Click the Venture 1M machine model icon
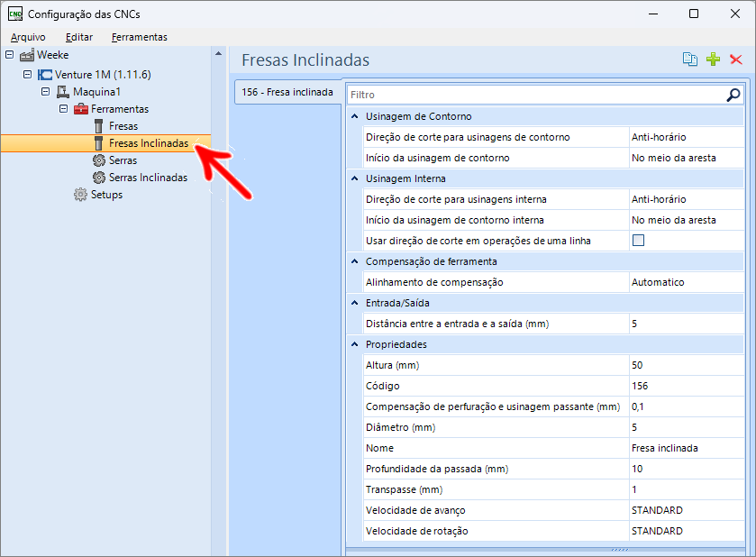Viewport: 756px width, 557px height. click(45, 75)
